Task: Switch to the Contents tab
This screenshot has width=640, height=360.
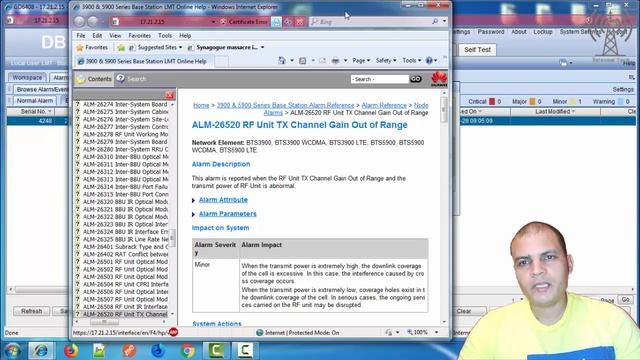Action: (94, 79)
